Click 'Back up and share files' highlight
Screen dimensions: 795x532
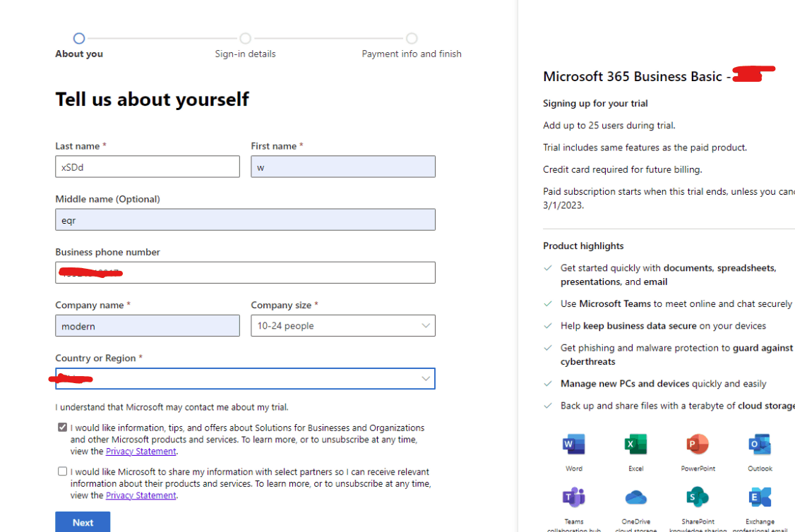click(x=677, y=406)
